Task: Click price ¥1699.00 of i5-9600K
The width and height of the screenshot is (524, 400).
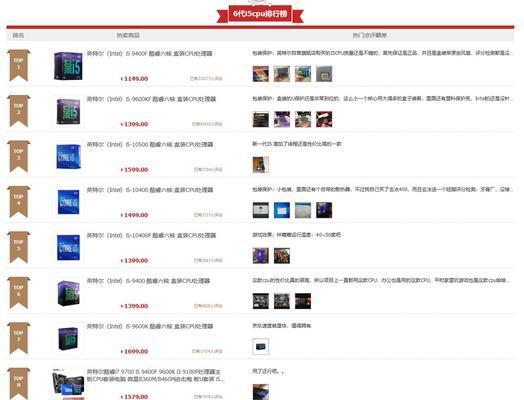Action: tap(134, 352)
